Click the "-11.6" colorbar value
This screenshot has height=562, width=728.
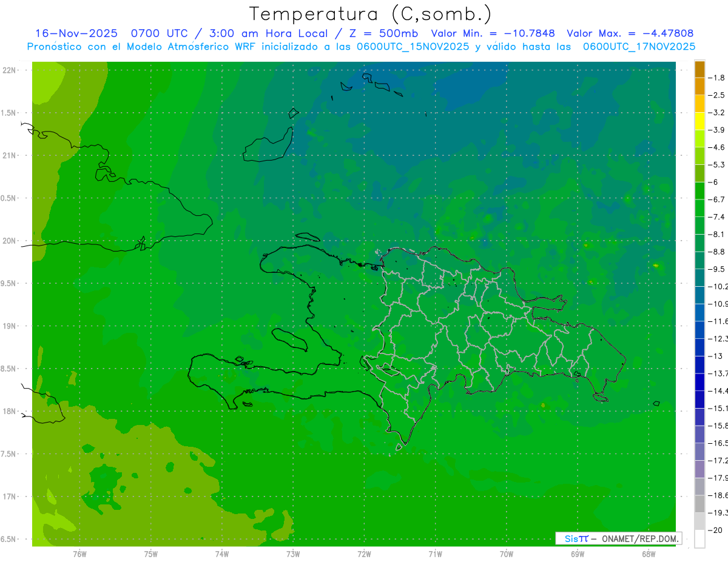[x=718, y=321]
